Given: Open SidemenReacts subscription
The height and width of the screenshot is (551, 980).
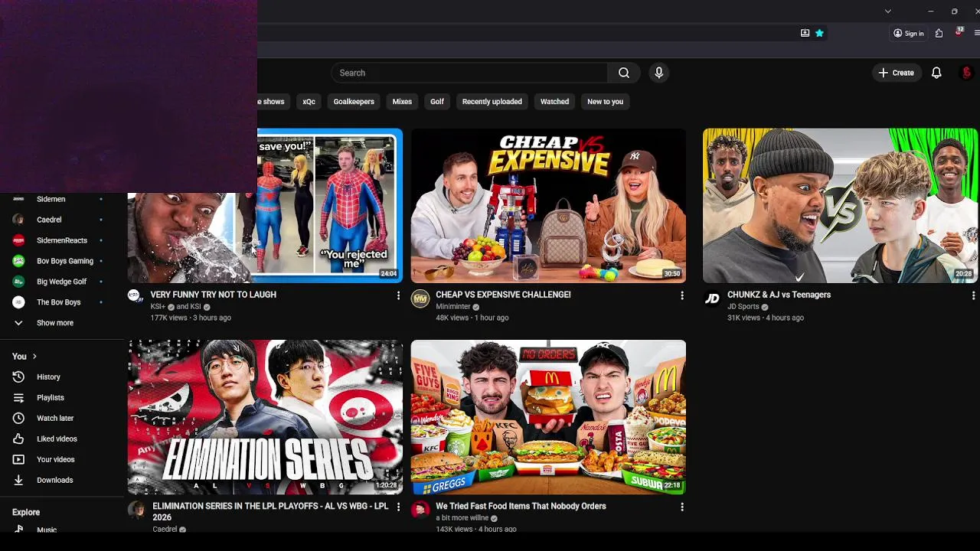Looking at the screenshot, I should tap(61, 240).
